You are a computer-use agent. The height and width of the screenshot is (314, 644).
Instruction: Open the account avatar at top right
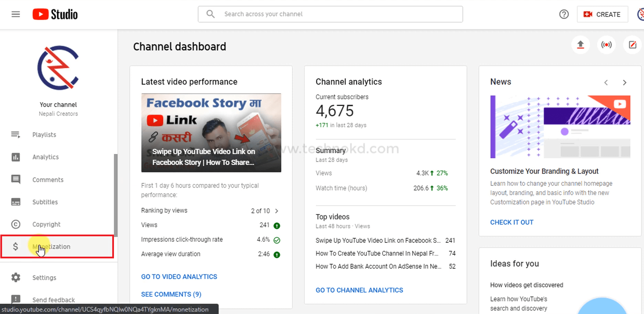coord(641,14)
